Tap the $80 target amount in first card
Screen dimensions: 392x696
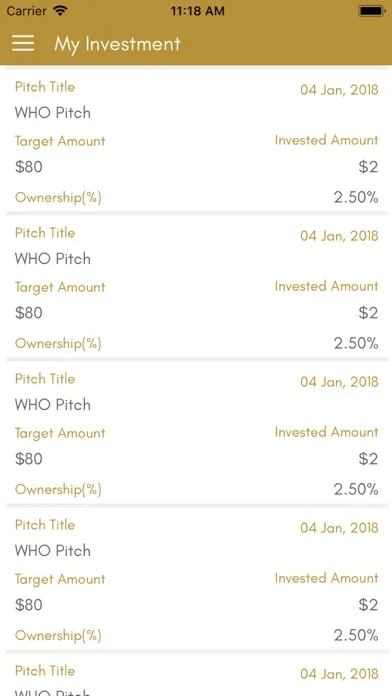[29, 167]
